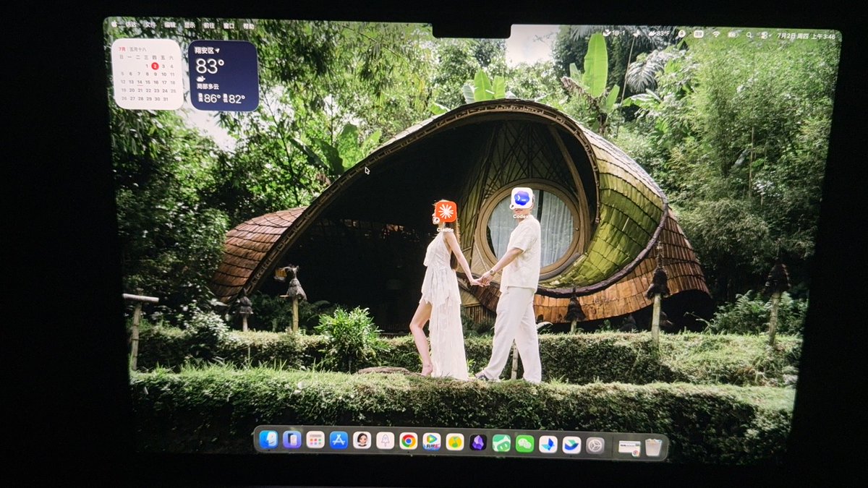Open the rocket app in the Dock
This screenshot has height=488, width=868.
click(x=386, y=440)
